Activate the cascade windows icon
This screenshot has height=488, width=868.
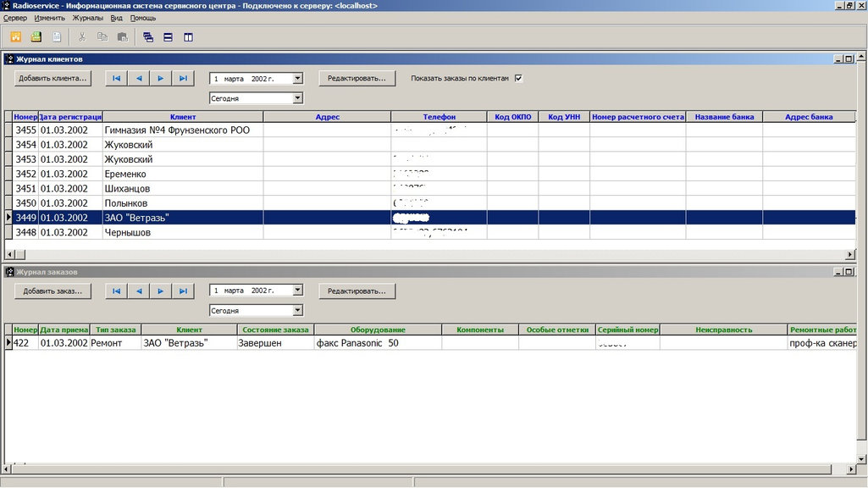[x=147, y=36]
